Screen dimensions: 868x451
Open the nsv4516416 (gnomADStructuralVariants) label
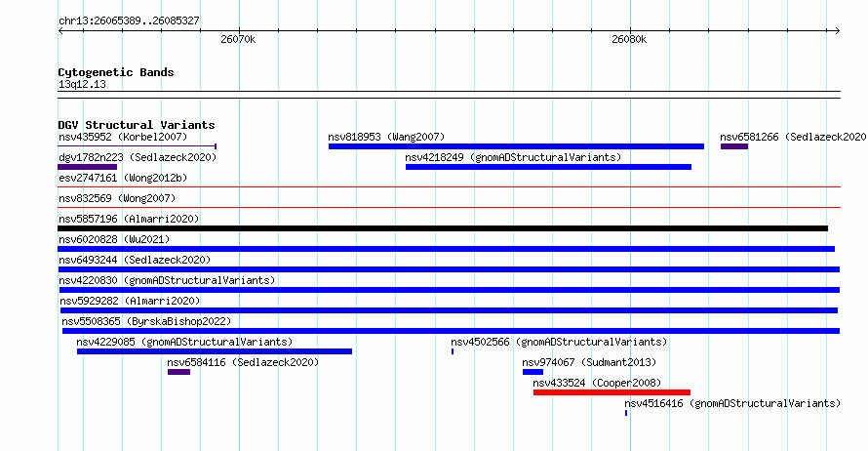(732, 403)
